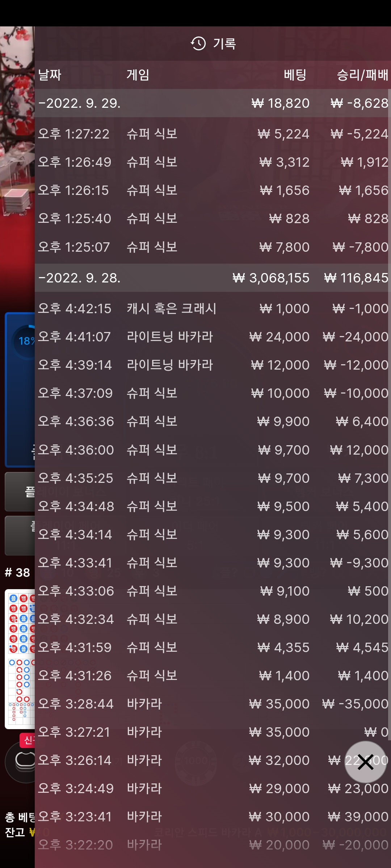Screen dimensions: 391x868
Task: Open the 바카라 record at 오후 3:23:41
Action: (213, 817)
